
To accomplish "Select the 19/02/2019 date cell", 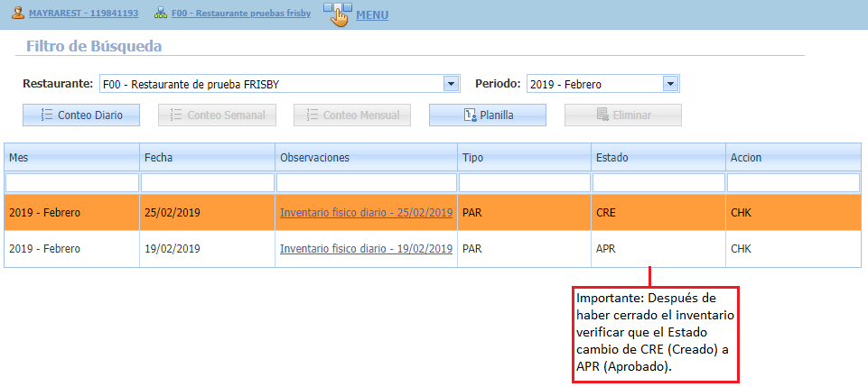I will tap(207, 249).
